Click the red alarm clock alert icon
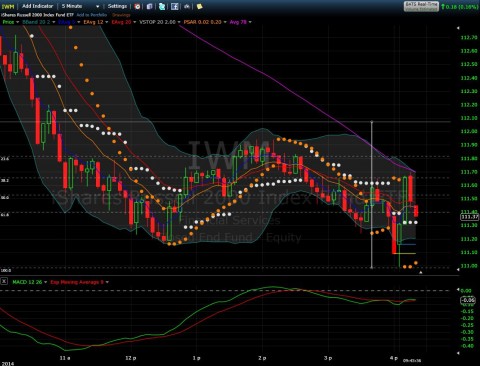 (137, 6)
